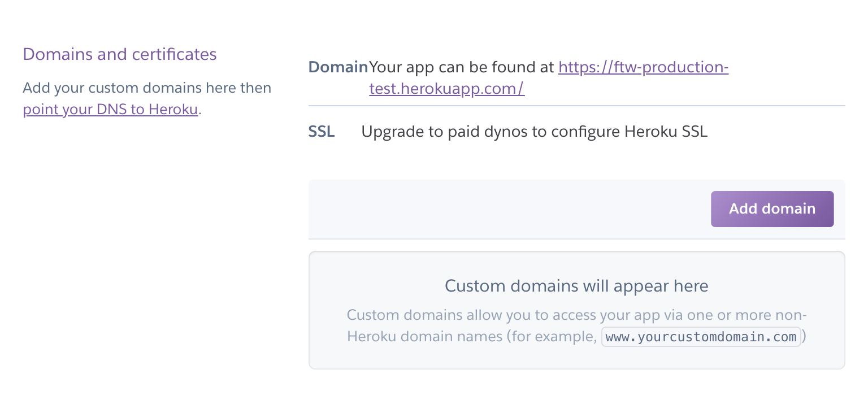Click the SSL row label
The image size is (868, 404).
(321, 131)
